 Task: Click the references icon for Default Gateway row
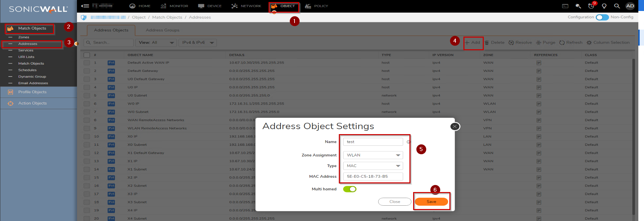click(x=539, y=71)
